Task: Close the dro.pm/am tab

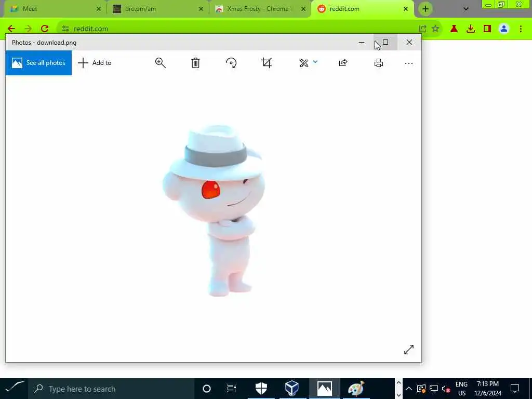Action: click(x=201, y=9)
